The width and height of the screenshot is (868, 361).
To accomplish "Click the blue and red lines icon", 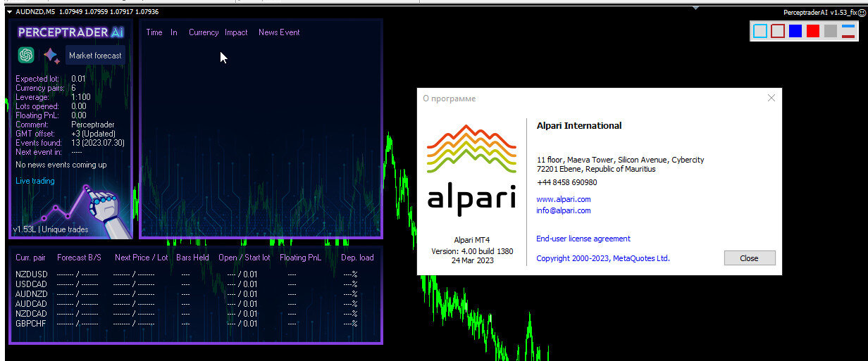I will (848, 31).
